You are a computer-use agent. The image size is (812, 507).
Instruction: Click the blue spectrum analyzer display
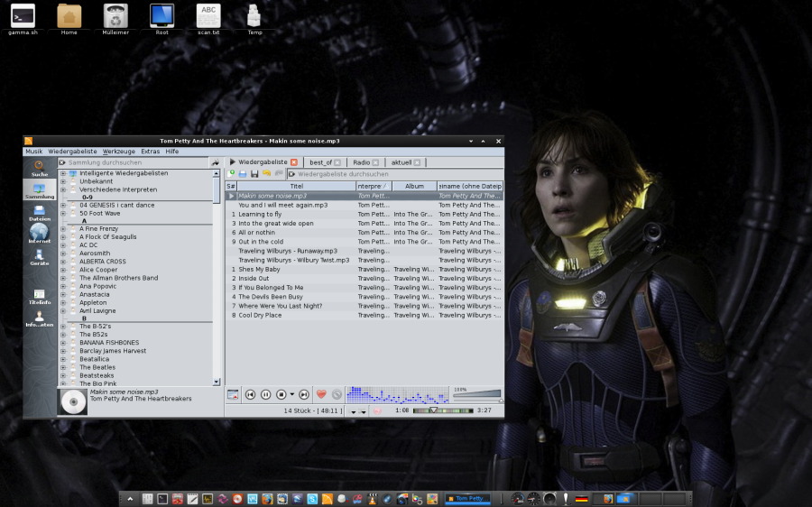pyautogui.click(x=397, y=394)
